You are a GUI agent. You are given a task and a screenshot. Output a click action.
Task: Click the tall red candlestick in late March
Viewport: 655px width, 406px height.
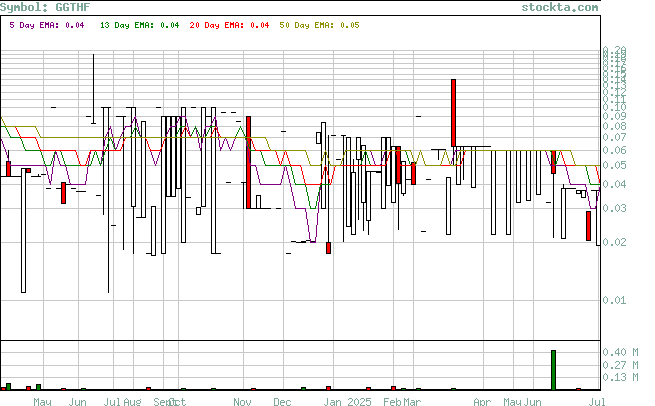click(x=453, y=113)
